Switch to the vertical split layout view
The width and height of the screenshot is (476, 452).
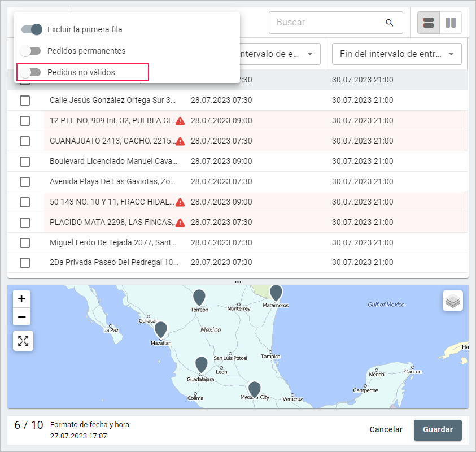(451, 23)
